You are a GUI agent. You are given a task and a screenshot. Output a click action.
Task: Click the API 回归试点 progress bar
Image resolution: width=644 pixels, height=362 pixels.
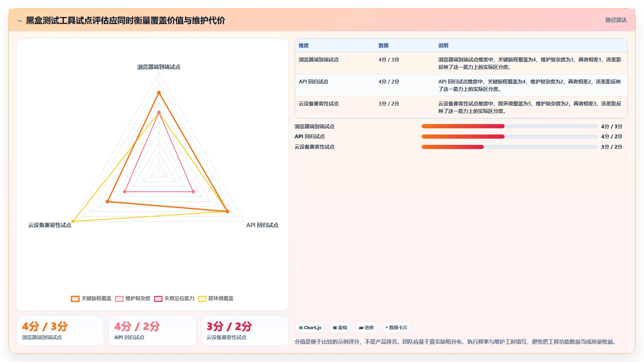pos(510,137)
